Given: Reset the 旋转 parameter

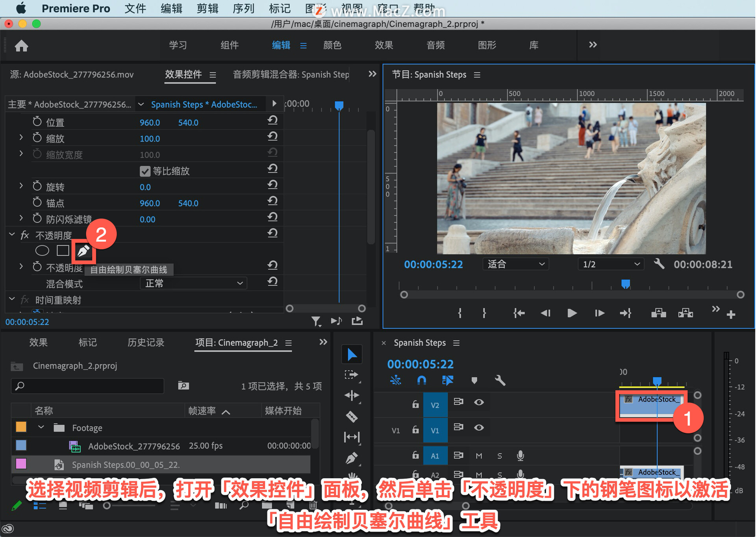Looking at the screenshot, I should point(272,185).
